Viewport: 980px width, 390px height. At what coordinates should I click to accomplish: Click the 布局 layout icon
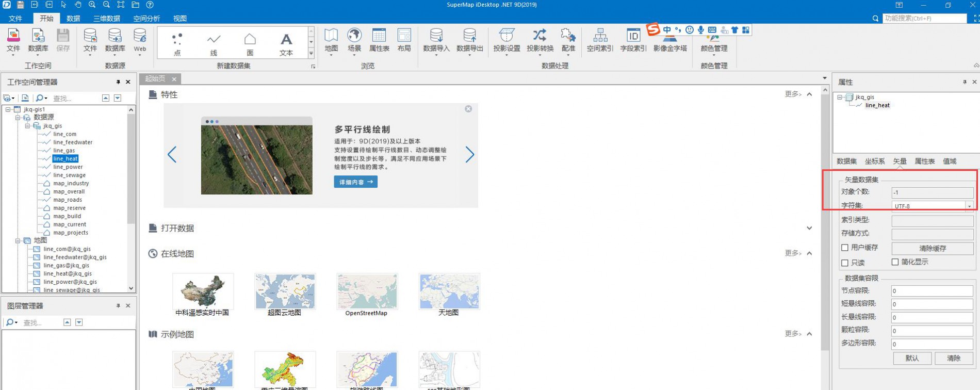coord(404,40)
